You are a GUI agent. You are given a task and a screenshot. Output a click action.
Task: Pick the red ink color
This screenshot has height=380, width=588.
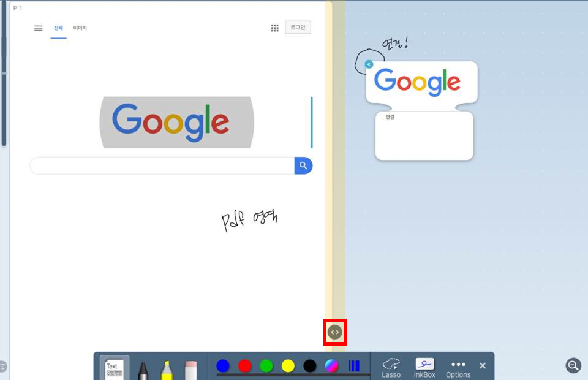(244, 365)
